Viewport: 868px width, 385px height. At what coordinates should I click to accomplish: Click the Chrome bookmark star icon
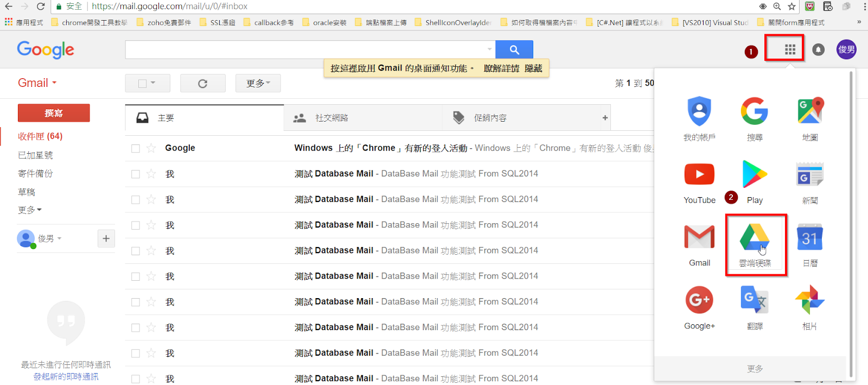click(x=792, y=7)
